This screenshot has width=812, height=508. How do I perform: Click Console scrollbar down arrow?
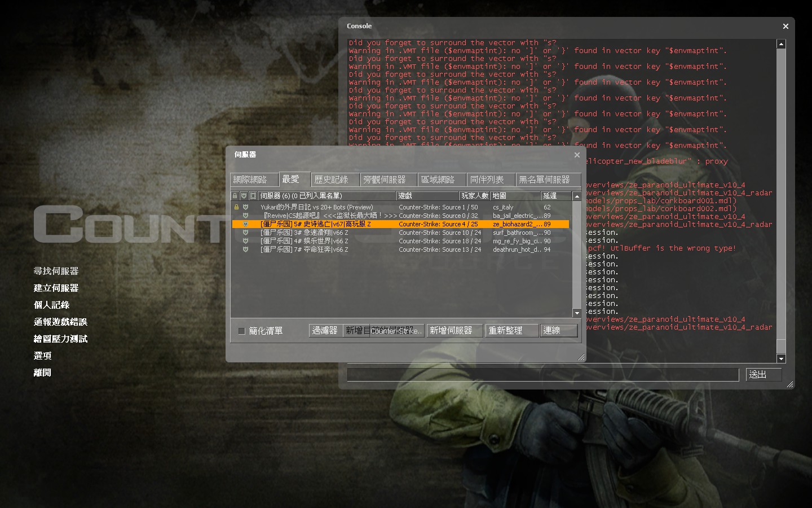[x=781, y=358]
